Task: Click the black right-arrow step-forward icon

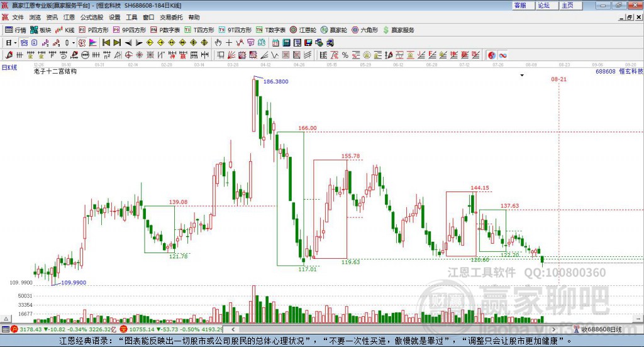Action: [139, 43]
